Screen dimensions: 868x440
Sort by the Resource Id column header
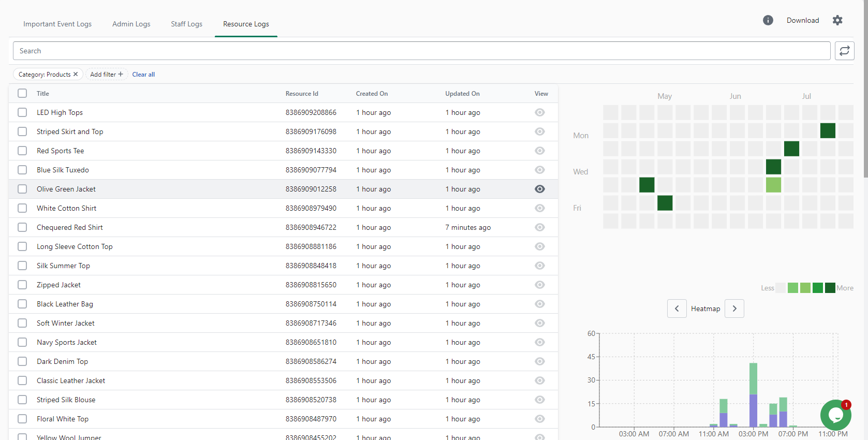(x=302, y=94)
